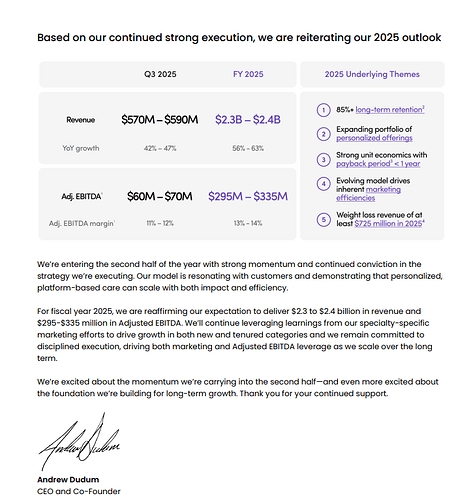Click the circled number 4 icon
The height and width of the screenshot is (500, 460).
(x=323, y=184)
